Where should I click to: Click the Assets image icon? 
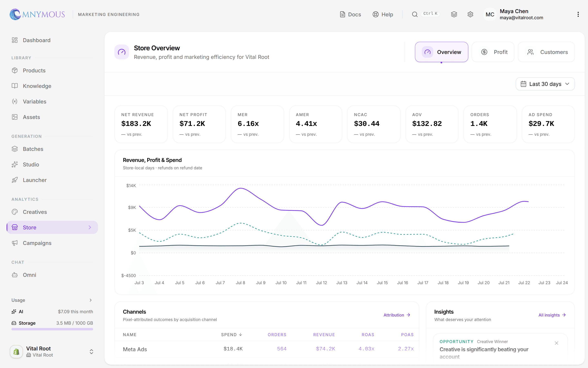(15, 117)
